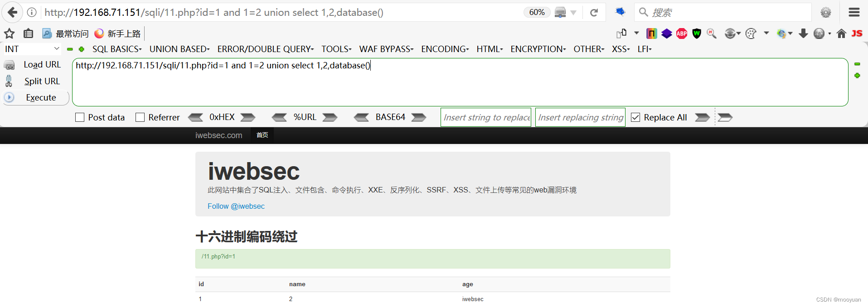Focus the Insert replacing string field
868x307 pixels.
(x=580, y=117)
